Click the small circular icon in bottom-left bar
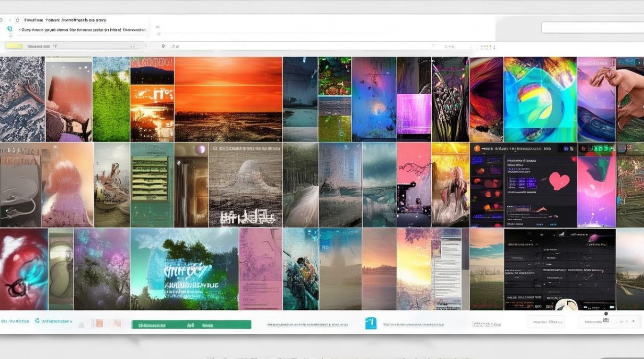The height and width of the screenshot is (359, 644). (37, 321)
